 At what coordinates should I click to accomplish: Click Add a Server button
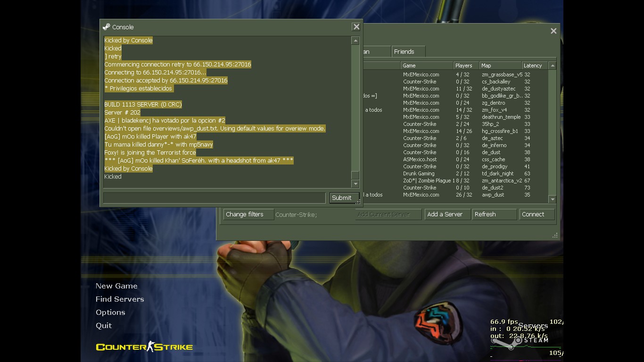coord(447,214)
